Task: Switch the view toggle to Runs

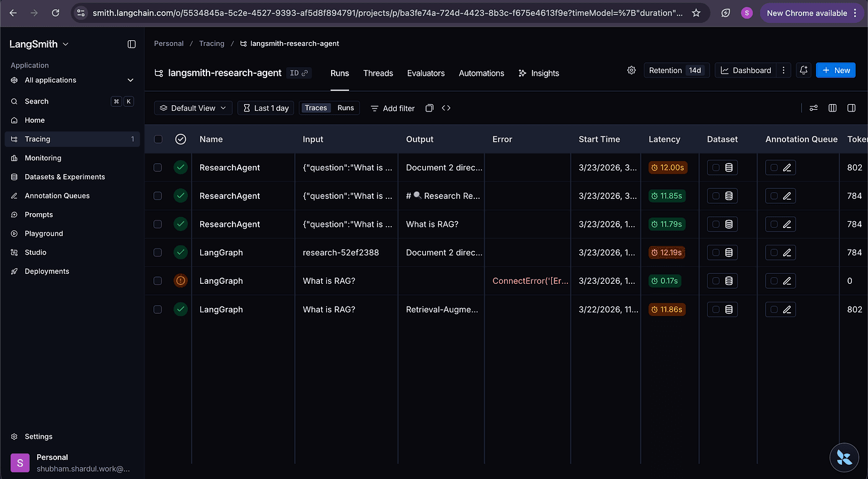Action: coord(345,108)
